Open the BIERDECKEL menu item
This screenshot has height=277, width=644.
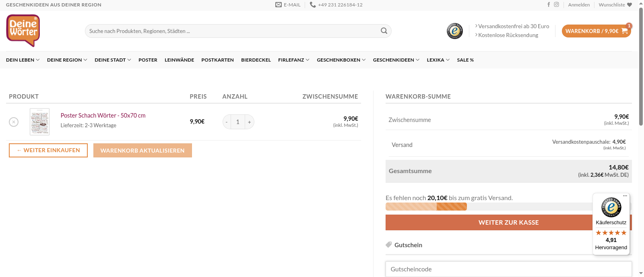[x=256, y=60]
